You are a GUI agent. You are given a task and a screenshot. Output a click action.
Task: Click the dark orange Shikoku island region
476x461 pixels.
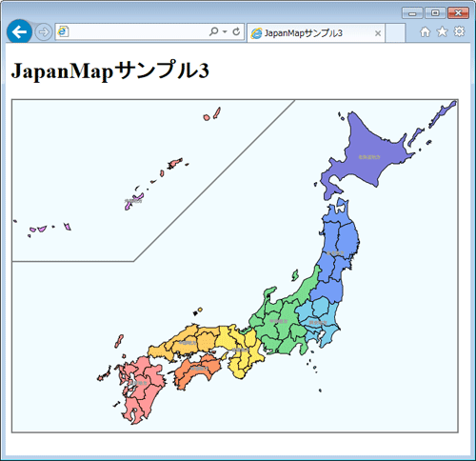point(198,370)
